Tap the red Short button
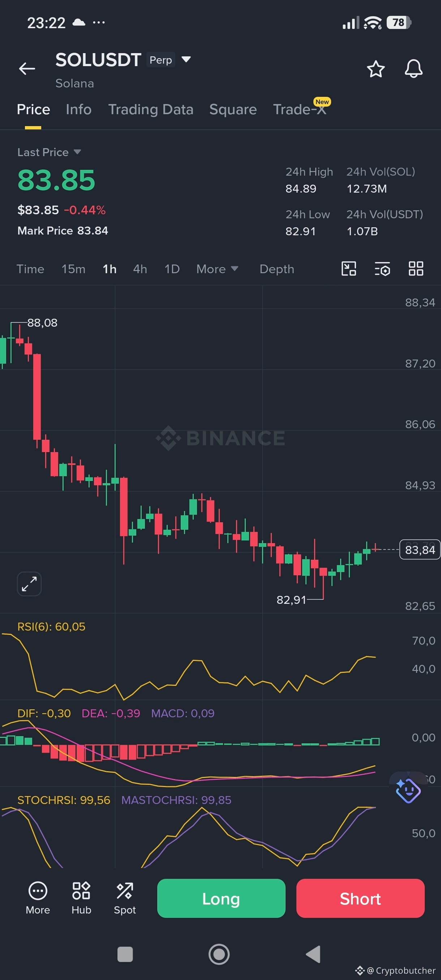The width and height of the screenshot is (441, 980). [360, 899]
